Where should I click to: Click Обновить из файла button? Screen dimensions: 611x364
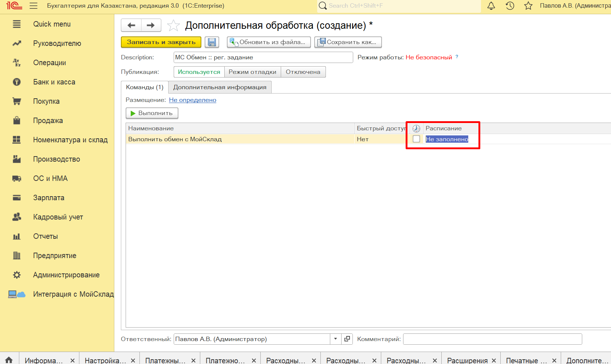click(269, 42)
